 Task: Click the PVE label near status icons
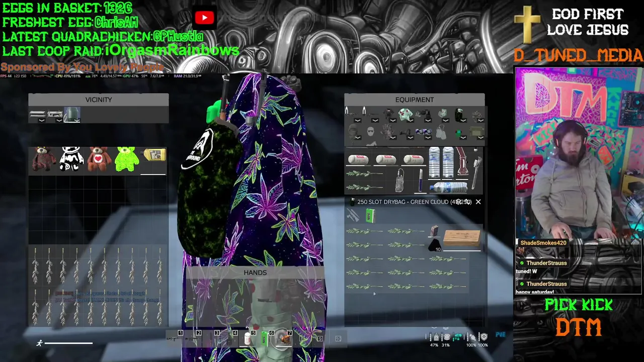click(x=500, y=334)
